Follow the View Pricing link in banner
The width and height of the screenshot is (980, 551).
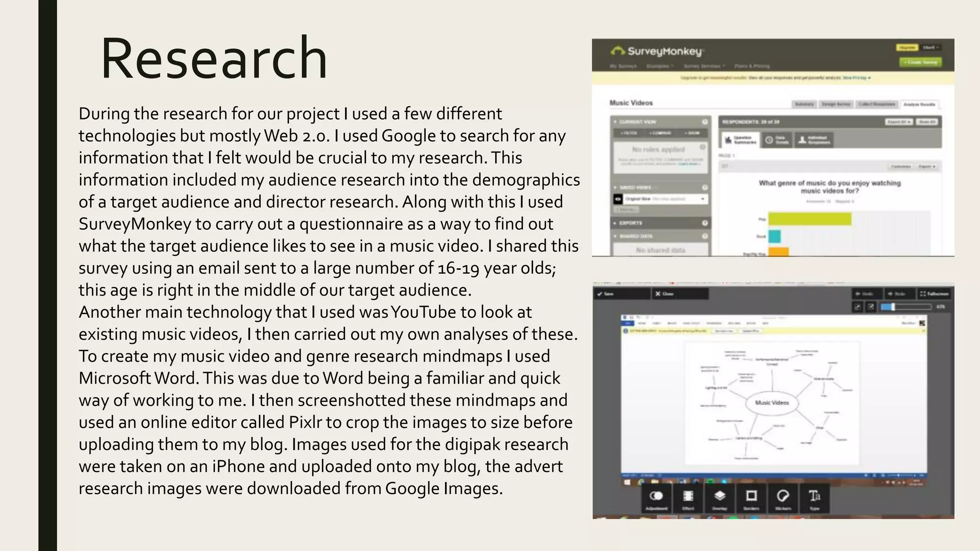tap(857, 77)
